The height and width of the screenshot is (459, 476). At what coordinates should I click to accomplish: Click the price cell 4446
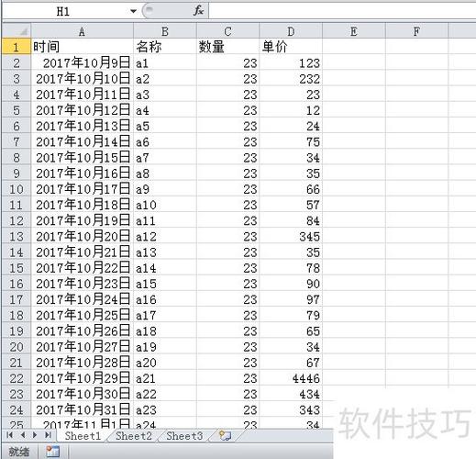pos(291,378)
